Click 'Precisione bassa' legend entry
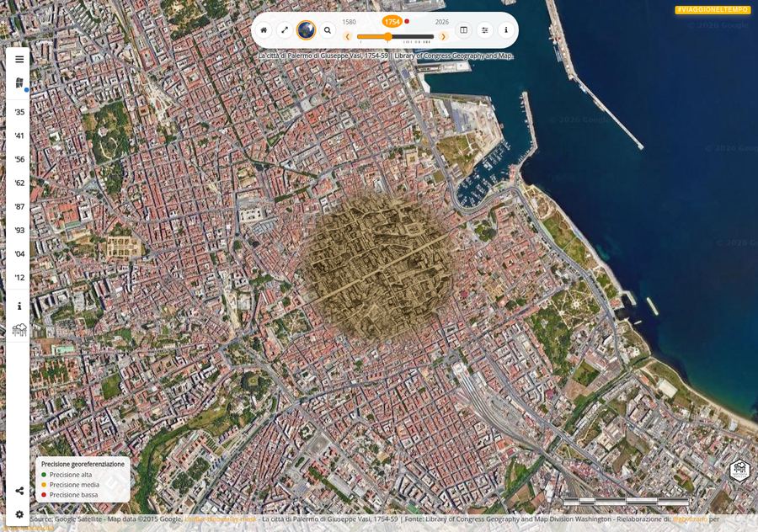 pyautogui.click(x=69, y=495)
